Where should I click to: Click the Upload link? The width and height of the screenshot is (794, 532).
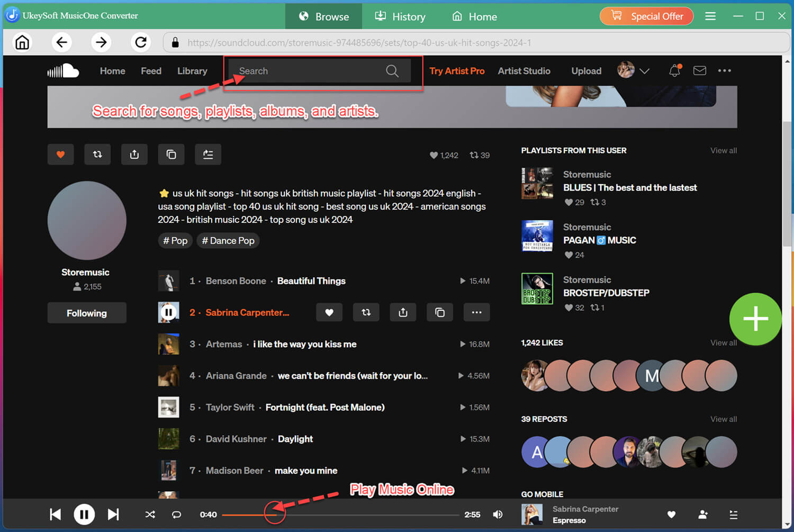tap(587, 71)
